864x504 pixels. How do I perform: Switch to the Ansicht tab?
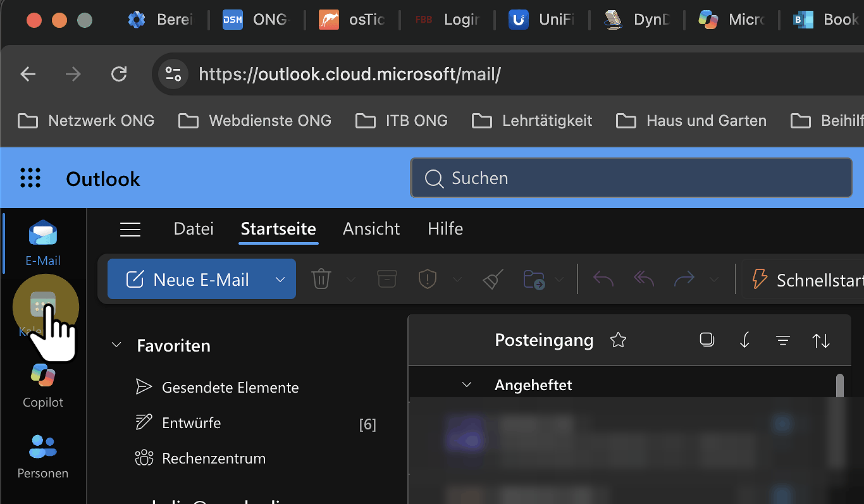pyautogui.click(x=371, y=228)
